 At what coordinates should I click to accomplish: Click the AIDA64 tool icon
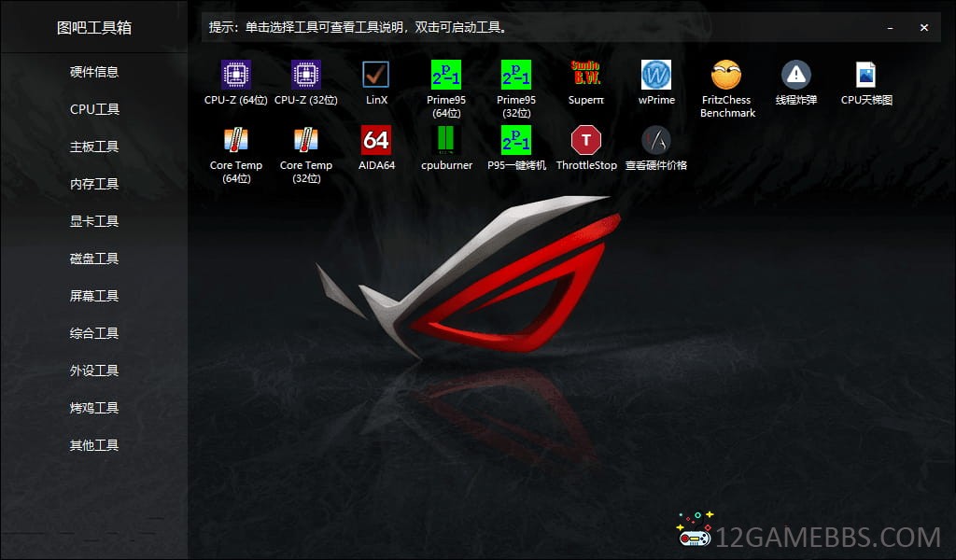point(376,140)
